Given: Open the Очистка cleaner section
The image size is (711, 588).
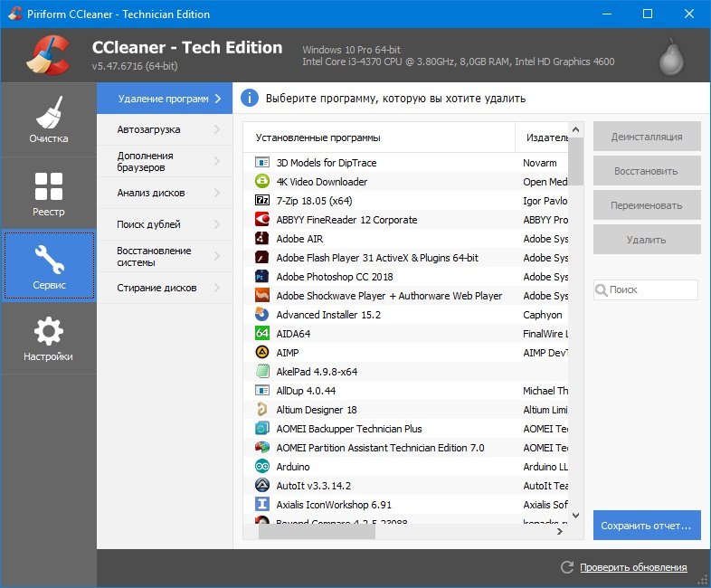Looking at the screenshot, I should [x=48, y=119].
